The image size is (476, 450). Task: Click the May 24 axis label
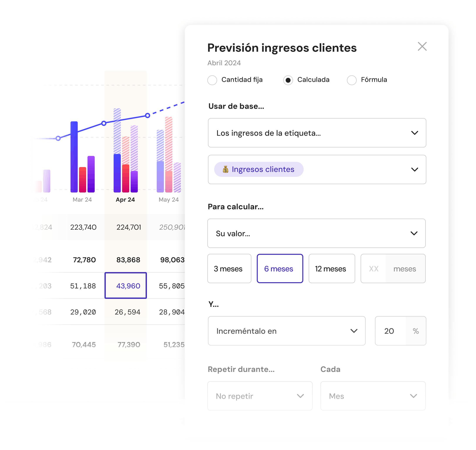[x=168, y=200]
